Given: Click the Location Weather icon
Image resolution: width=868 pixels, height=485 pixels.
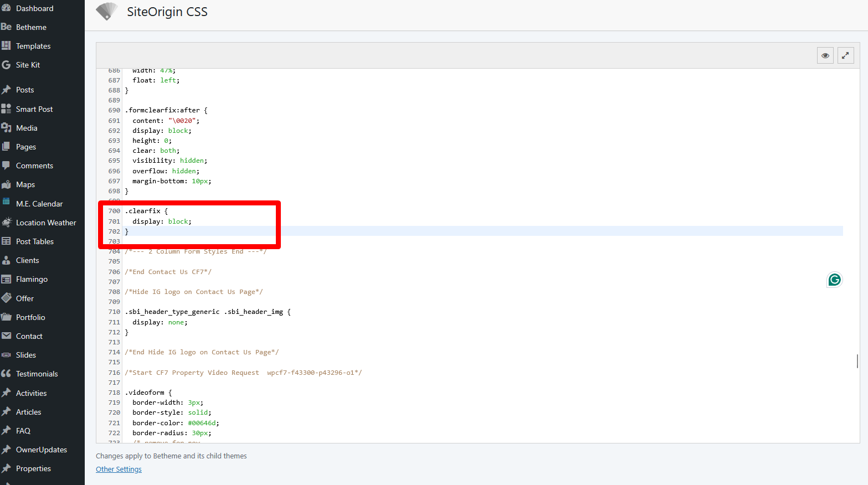Looking at the screenshot, I should click(x=6, y=223).
